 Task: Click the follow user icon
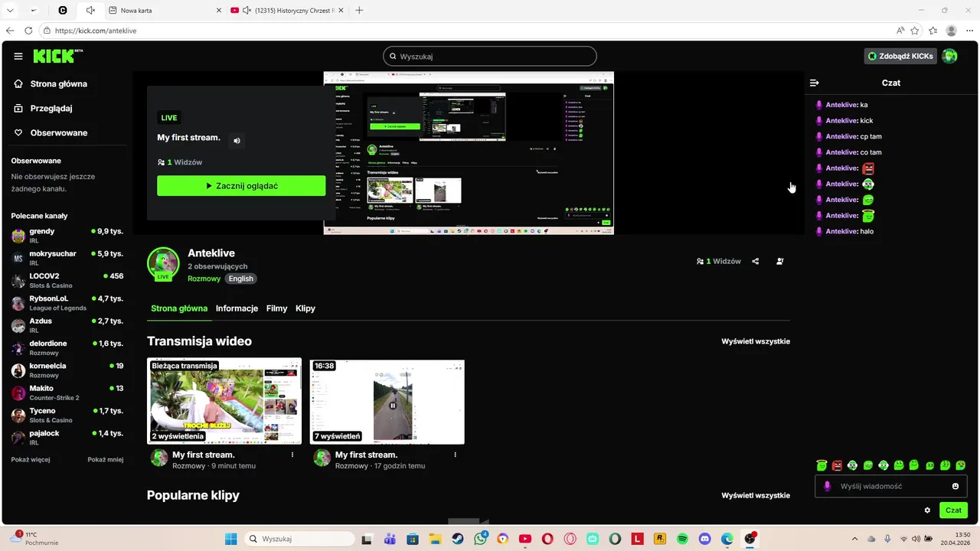coord(779,261)
